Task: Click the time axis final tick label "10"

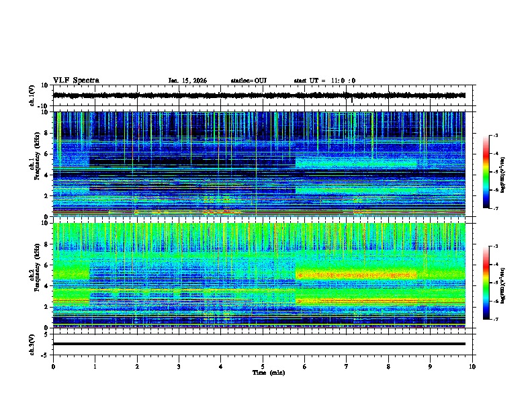Action: point(472,367)
